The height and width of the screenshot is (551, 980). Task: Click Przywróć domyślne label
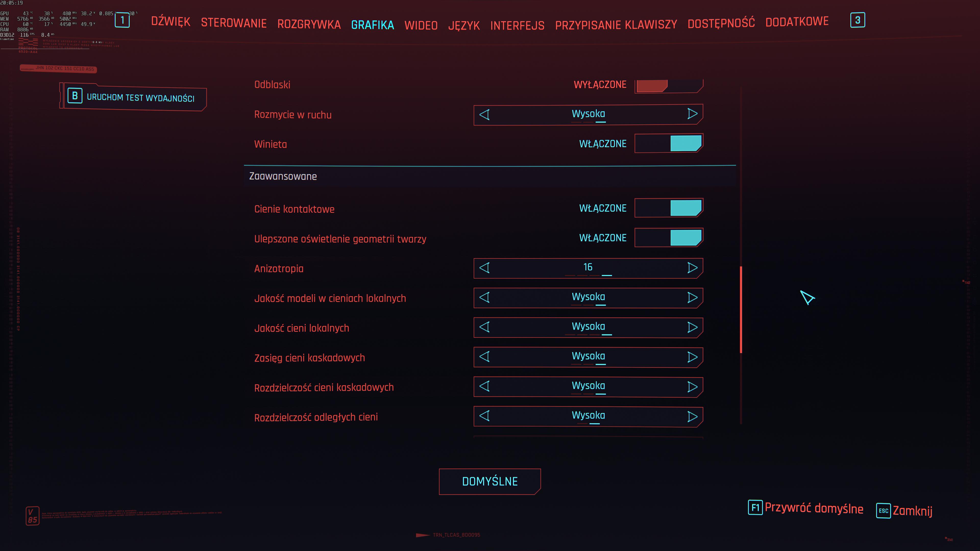pyautogui.click(x=814, y=508)
